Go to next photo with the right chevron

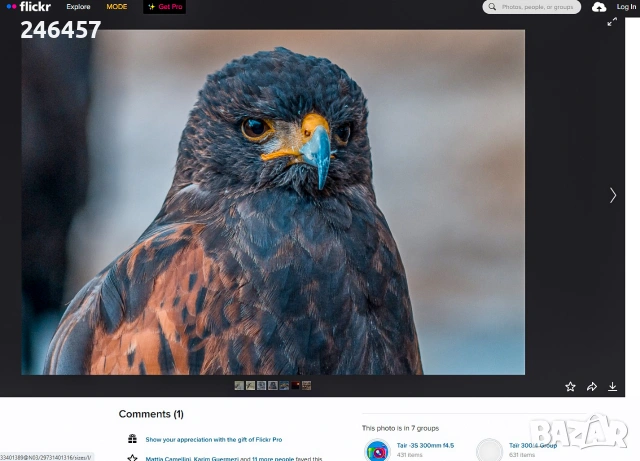click(613, 196)
